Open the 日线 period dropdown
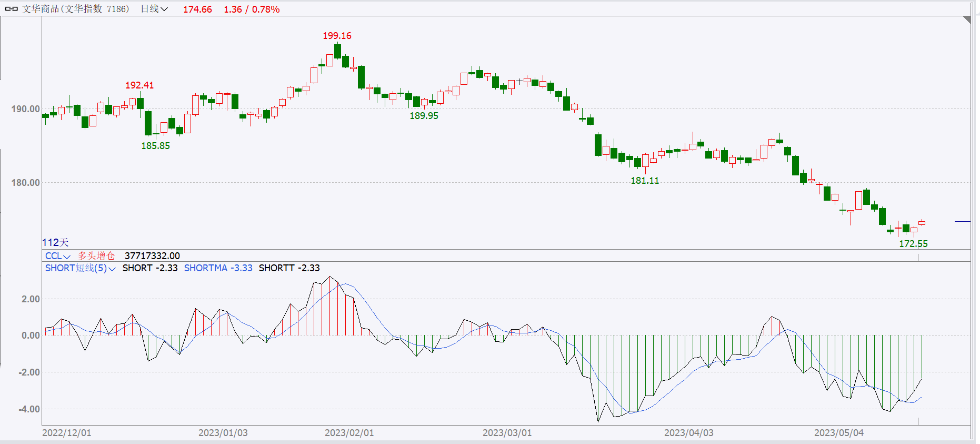 pyautogui.click(x=154, y=9)
